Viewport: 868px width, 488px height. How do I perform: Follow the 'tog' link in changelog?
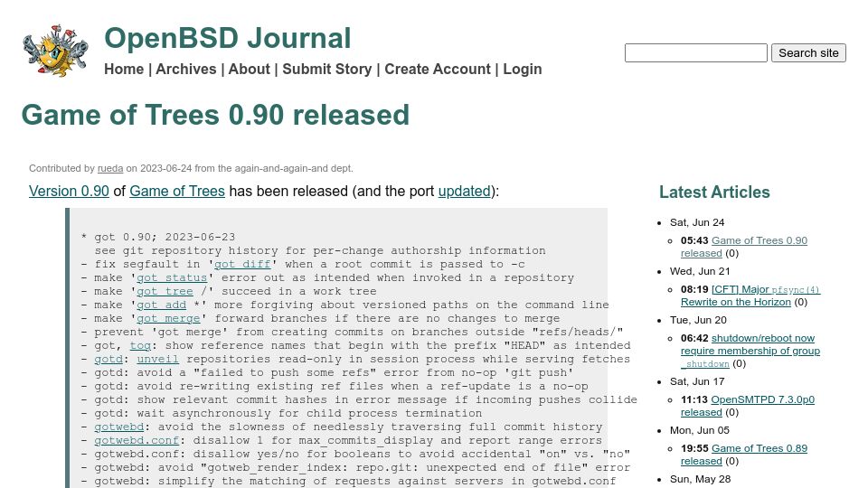pyautogui.click(x=140, y=345)
